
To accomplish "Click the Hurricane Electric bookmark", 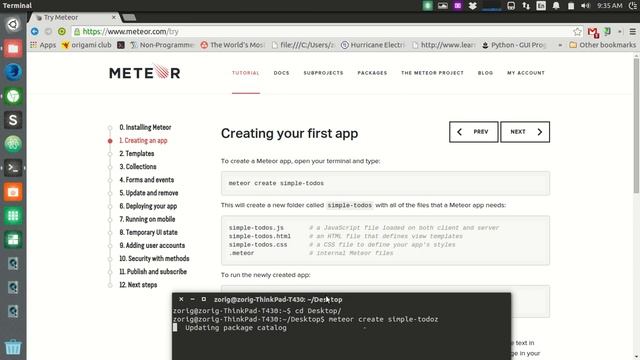I will tap(373, 45).
